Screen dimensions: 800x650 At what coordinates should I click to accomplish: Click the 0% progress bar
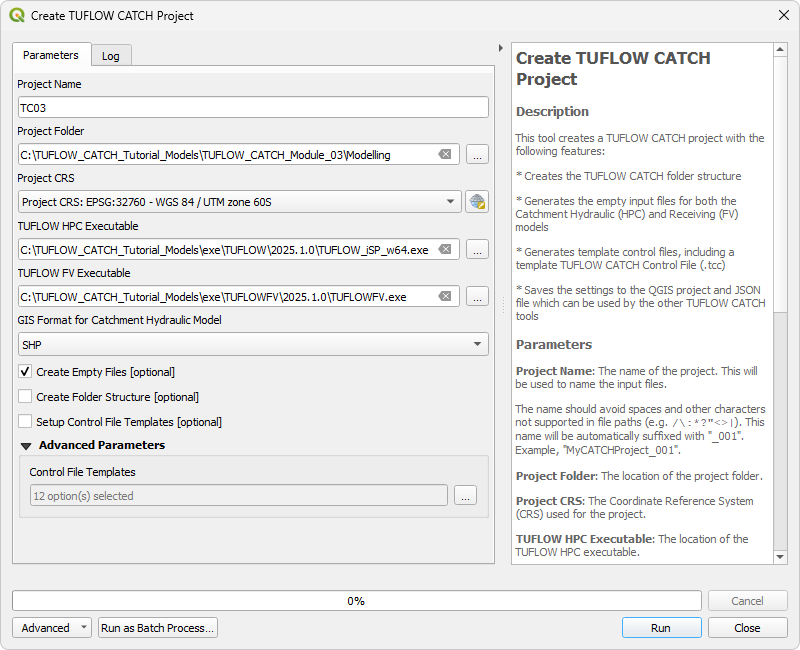point(356,601)
